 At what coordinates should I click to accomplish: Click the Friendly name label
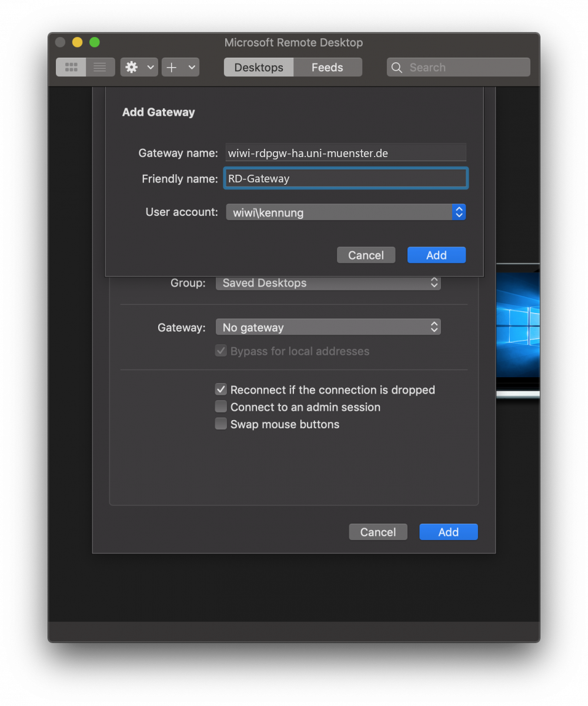tap(180, 178)
